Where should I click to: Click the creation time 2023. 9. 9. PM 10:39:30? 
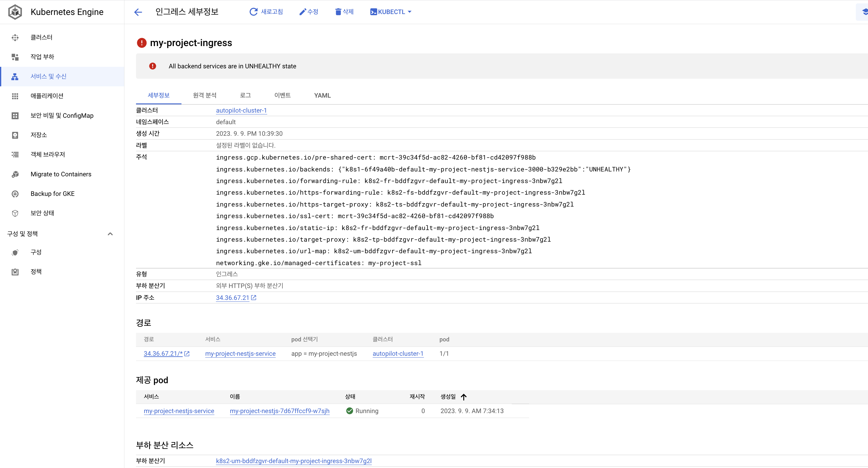click(x=249, y=134)
